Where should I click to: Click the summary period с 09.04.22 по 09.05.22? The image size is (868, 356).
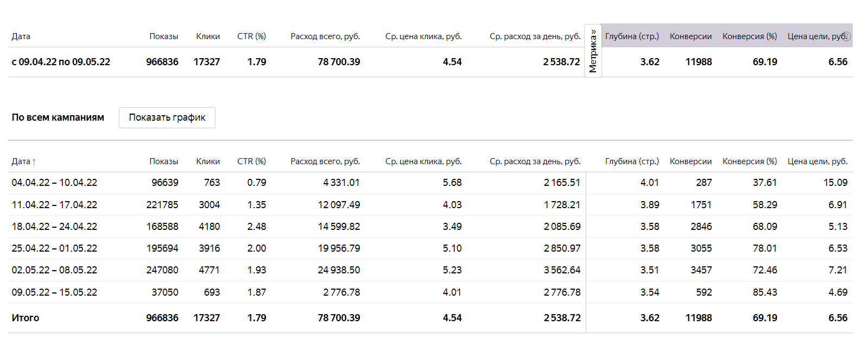(x=61, y=62)
